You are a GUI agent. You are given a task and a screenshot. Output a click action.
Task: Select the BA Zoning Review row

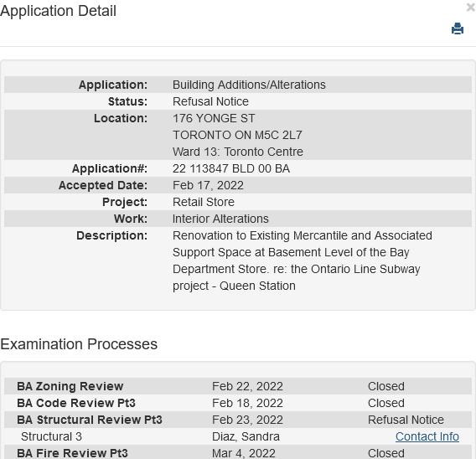238,386
